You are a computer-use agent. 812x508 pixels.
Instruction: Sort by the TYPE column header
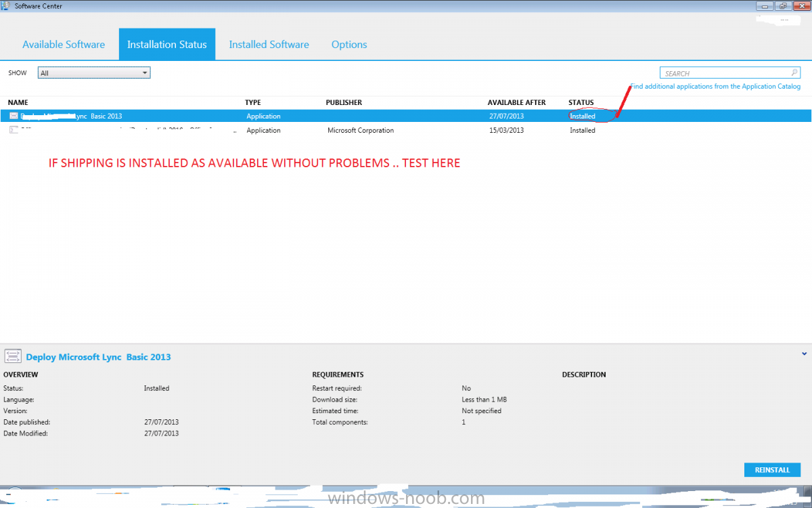coord(253,102)
